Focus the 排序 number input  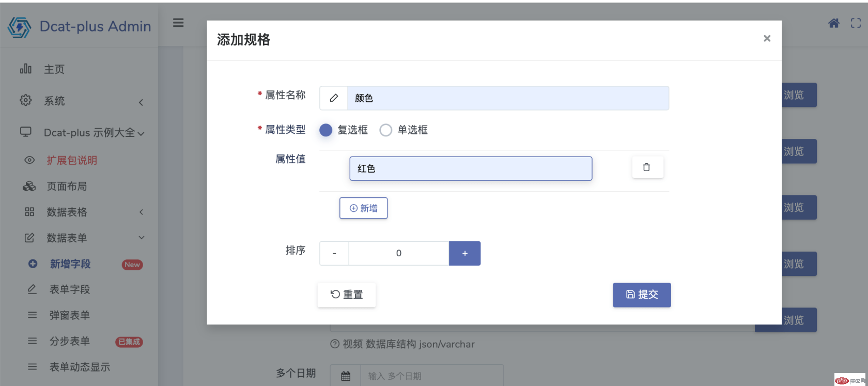pyautogui.click(x=399, y=253)
